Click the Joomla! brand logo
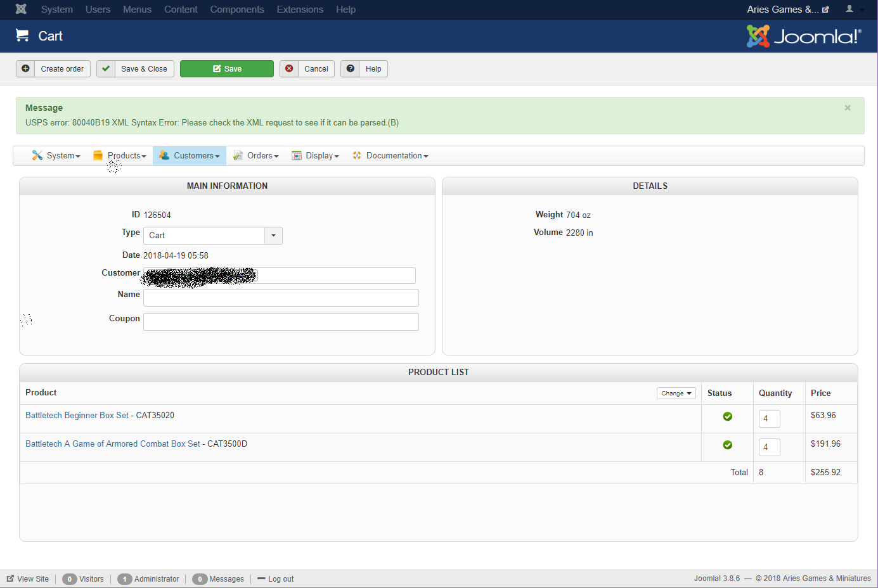The image size is (878, 588). 804,36
